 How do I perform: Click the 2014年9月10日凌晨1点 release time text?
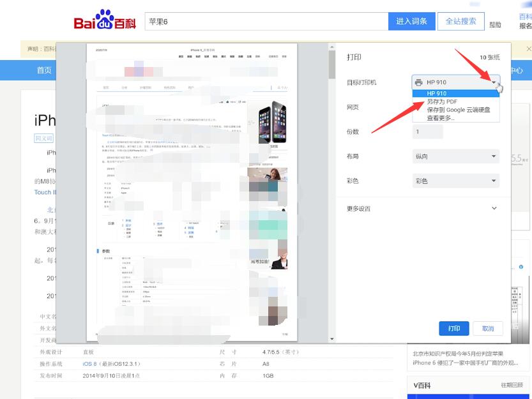[111, 375]
